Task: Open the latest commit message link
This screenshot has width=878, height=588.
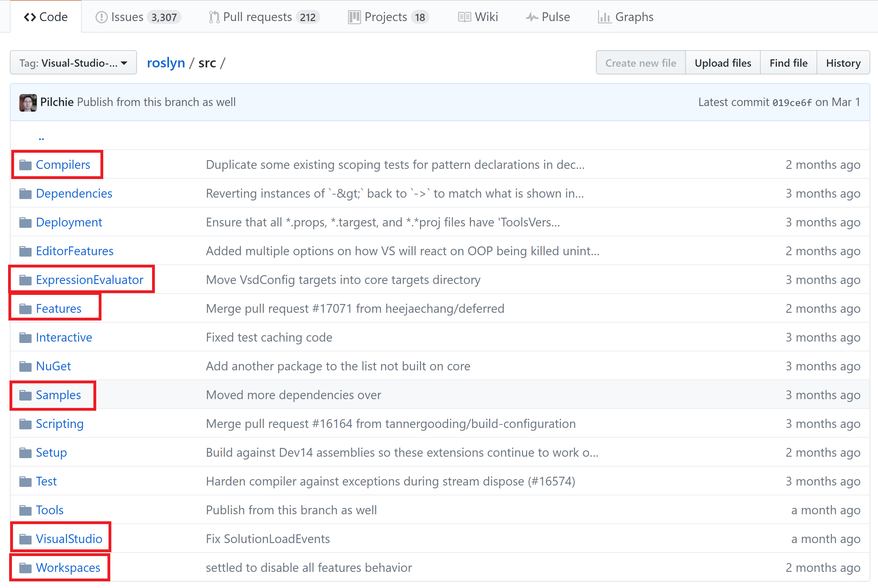Action: (x=156, y=102)
